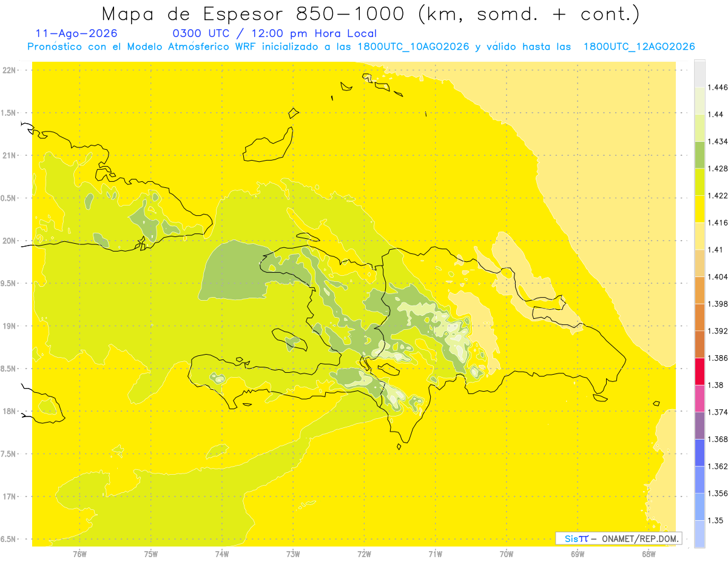
Task: Click the '0300 UTC / 12:00 pm Hora Local' time text
Action: pos(275,34)
